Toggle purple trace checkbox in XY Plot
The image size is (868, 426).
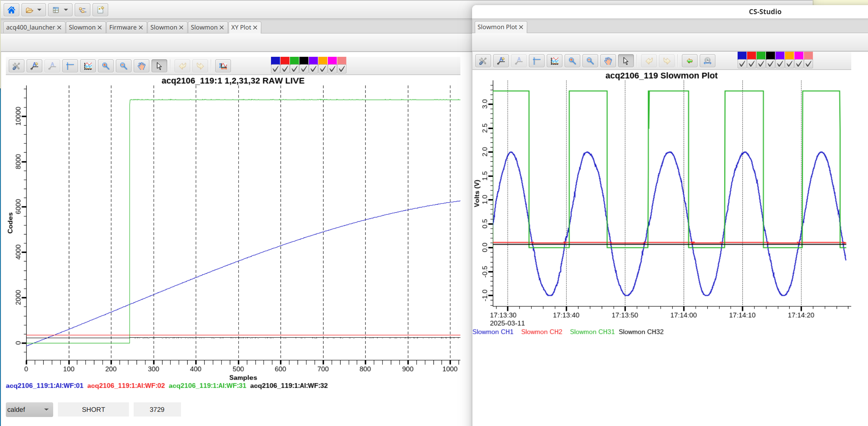pyautogui.click(x=313, y=69)
